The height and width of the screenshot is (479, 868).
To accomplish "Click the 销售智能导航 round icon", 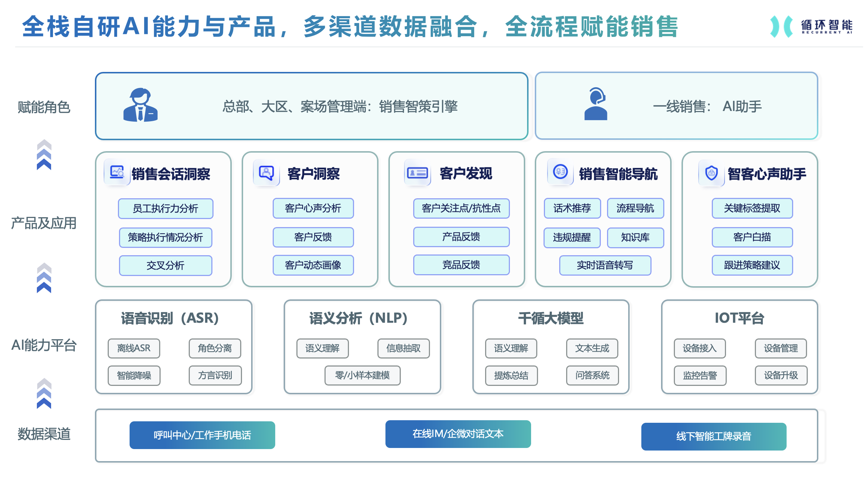I will click(x=560, y=172).
